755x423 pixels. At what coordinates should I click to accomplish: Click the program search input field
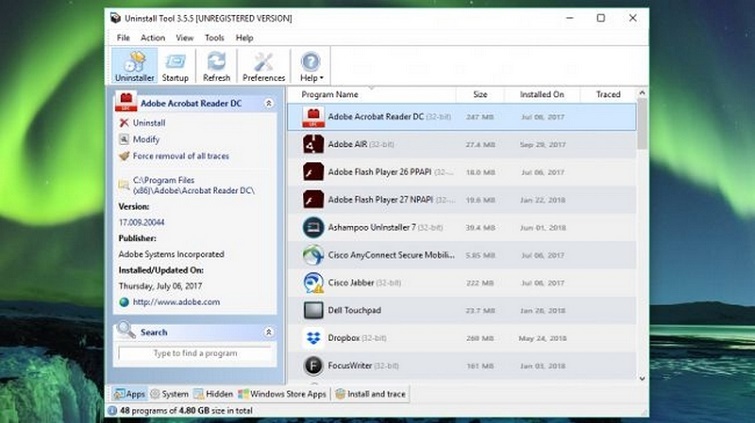click(195, 353)
